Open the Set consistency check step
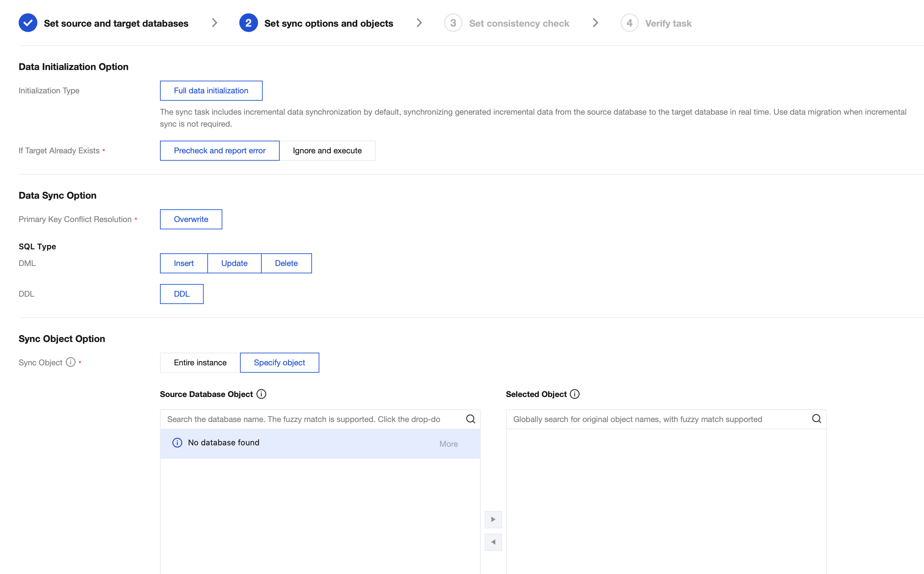The height and width of the screenshot is (574, 924). click(x=519, y=24)
